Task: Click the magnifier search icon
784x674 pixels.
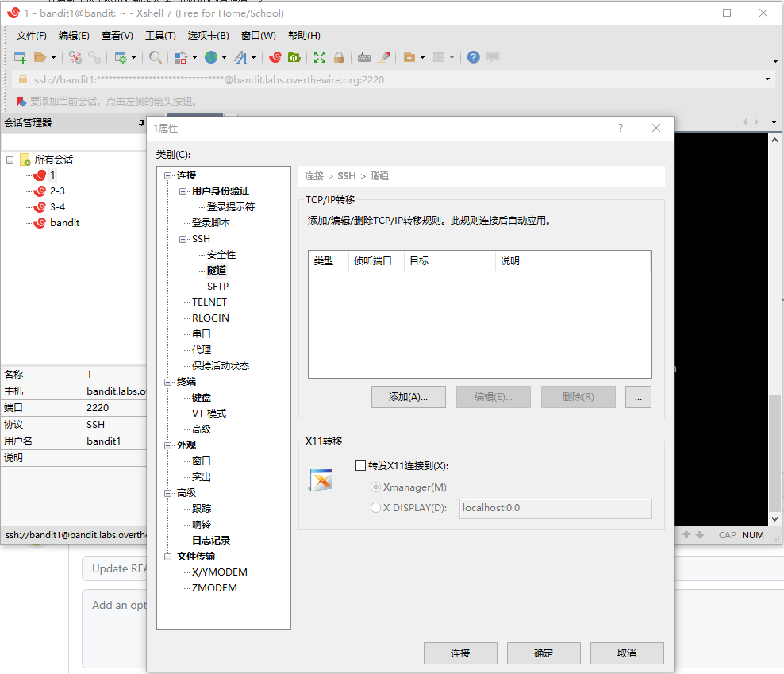Action: (x=156, y=57)
